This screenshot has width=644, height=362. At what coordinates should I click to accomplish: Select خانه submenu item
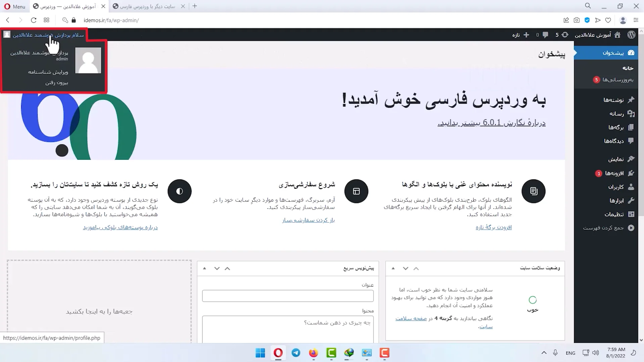tap(628, 68)
